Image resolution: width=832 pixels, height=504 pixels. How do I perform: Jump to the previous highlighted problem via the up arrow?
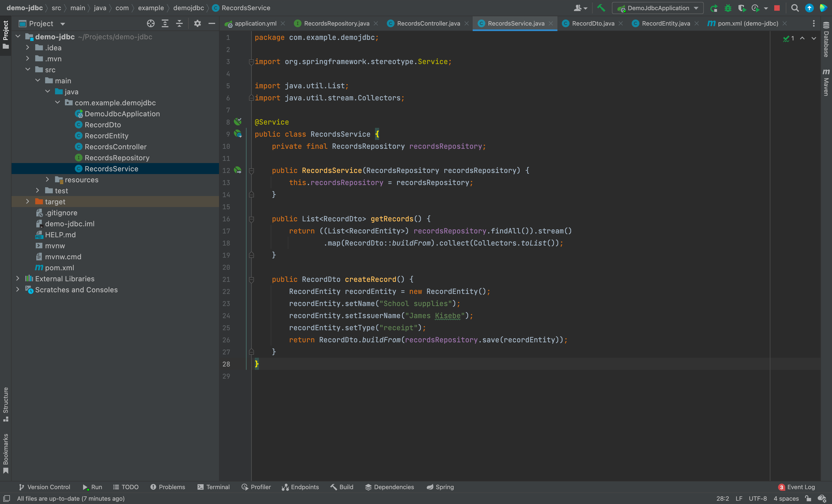[802, 38]
